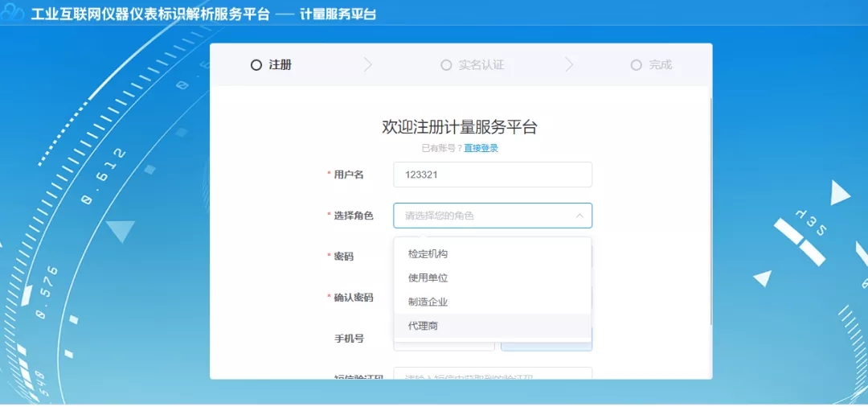Click the 用户名 input containing 123321
Screen dimensions: 868x407
click(x=492, y=175)
